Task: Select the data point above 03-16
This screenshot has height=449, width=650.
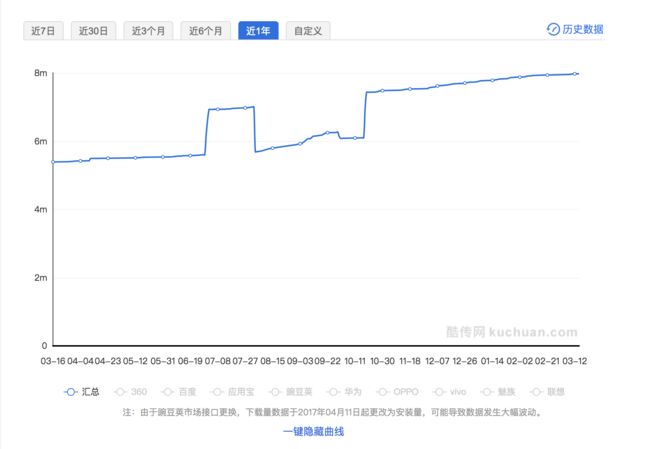Action: [x=53, y=162]
